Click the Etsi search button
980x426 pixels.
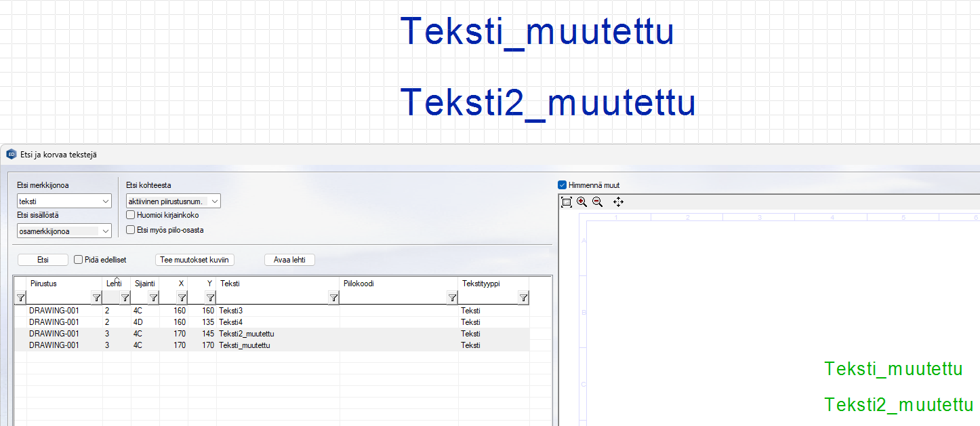coord(43,260)
